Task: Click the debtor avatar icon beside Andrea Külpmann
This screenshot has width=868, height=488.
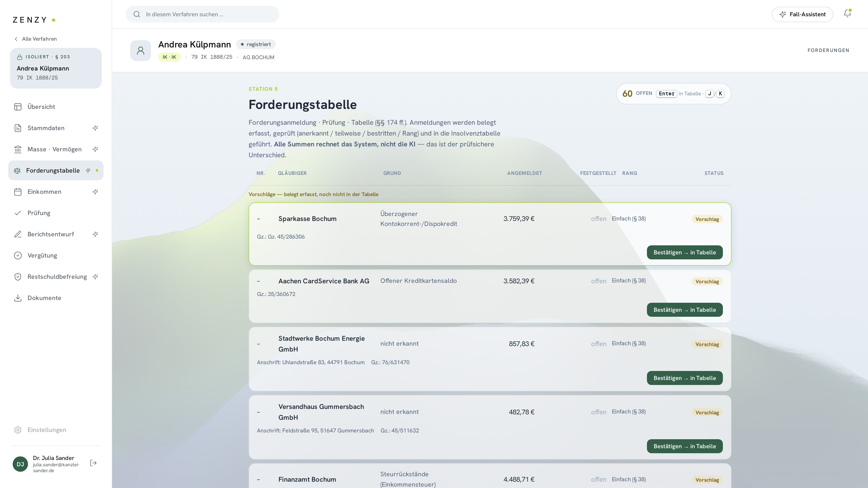Action: (141, 51)
